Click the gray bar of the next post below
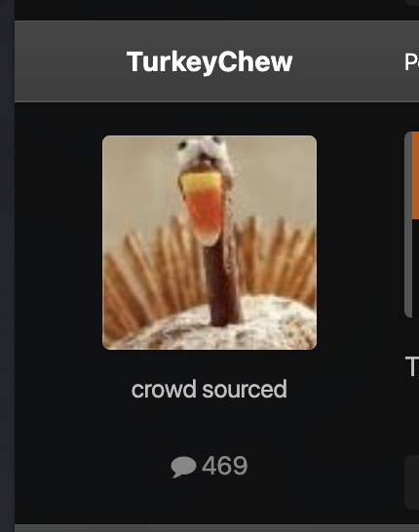 pos(216,528)
